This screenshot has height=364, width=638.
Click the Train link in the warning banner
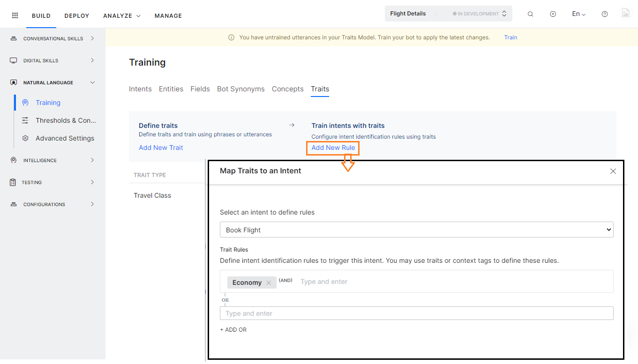(510, 37)
